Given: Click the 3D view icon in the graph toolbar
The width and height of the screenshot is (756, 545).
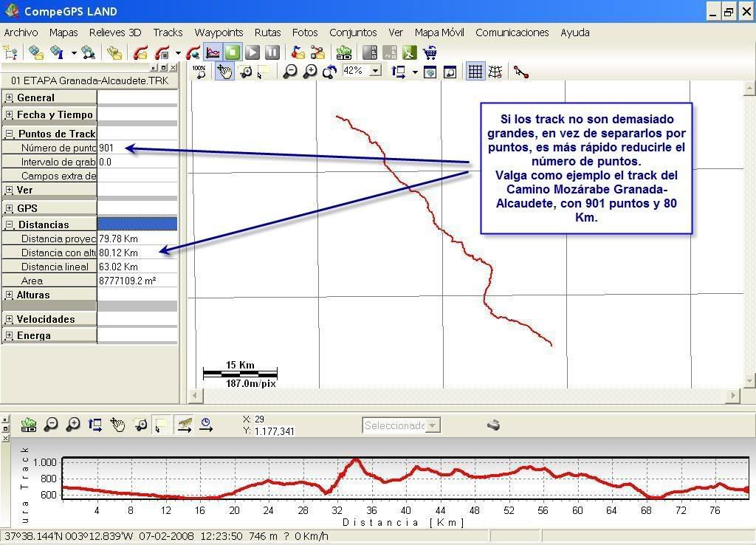Looking at the screenshot, I should click(29, 425).
